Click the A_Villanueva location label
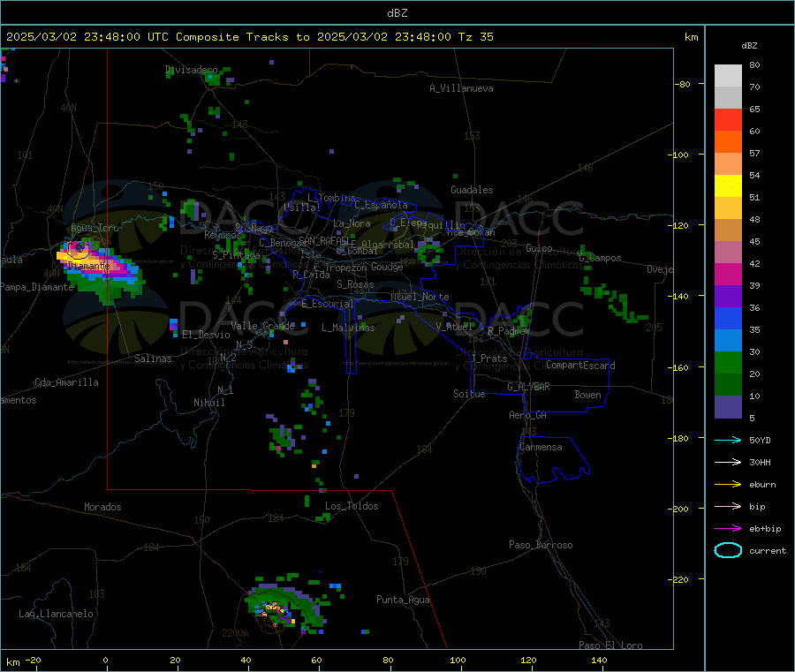The width and height of the screenshot is (795, 672). point(461,88)
